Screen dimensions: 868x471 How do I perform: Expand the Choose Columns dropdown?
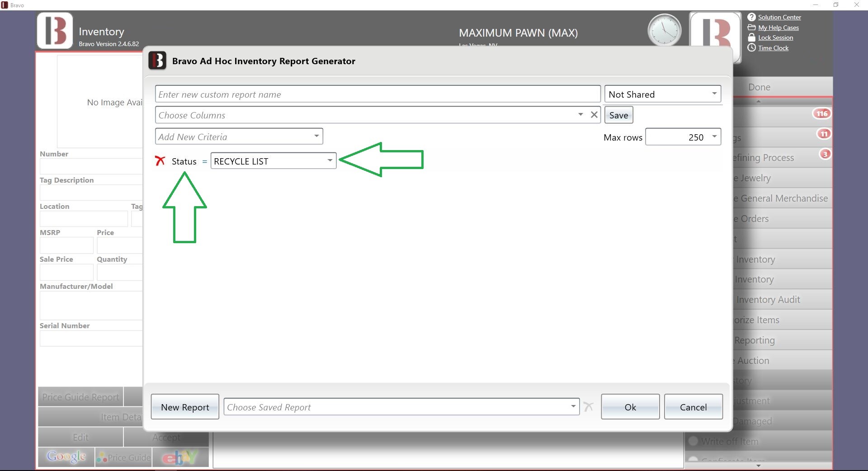(x=580, y=115)
